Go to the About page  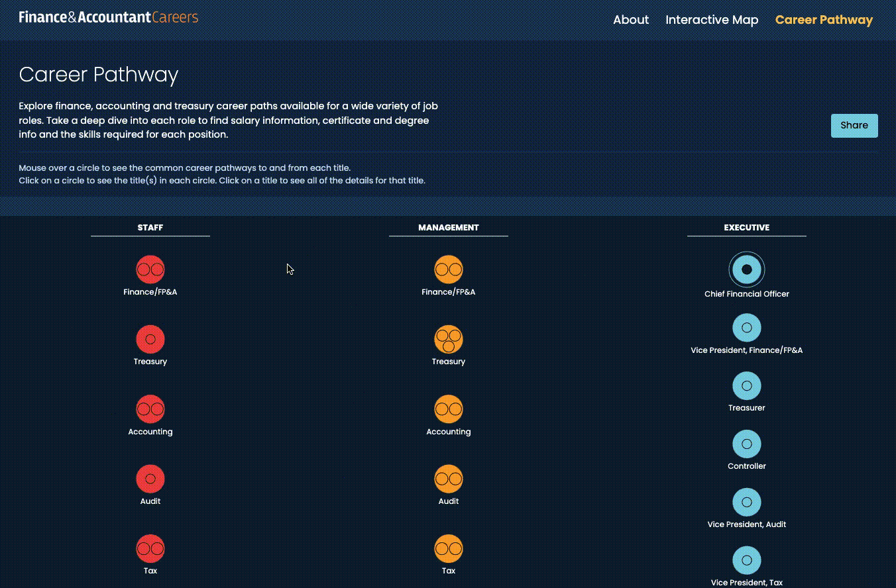click(x=630, y=20)
